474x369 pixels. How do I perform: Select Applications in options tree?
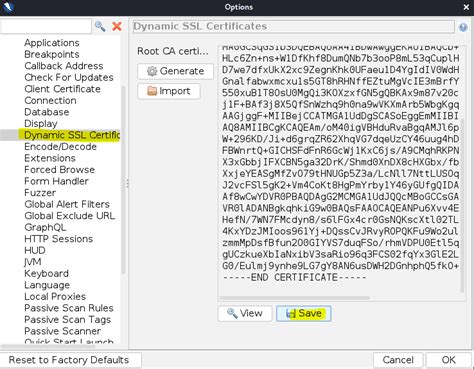(x=52, y=43)
